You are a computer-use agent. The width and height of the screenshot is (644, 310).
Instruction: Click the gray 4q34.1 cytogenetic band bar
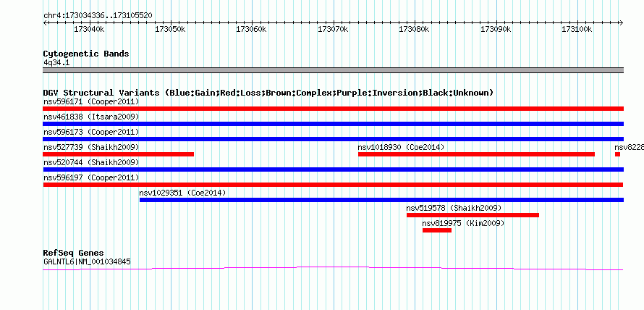tap(334, 70)
